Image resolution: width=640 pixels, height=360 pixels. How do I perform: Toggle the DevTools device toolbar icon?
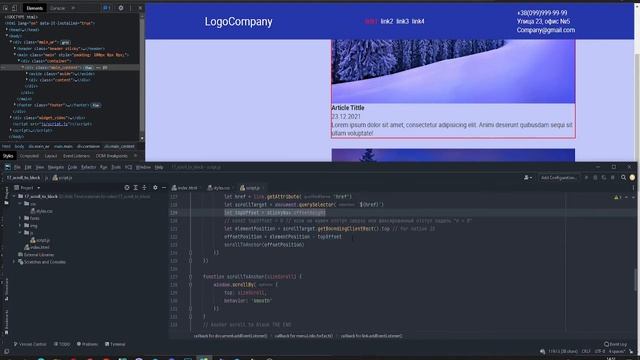[14, 8]
